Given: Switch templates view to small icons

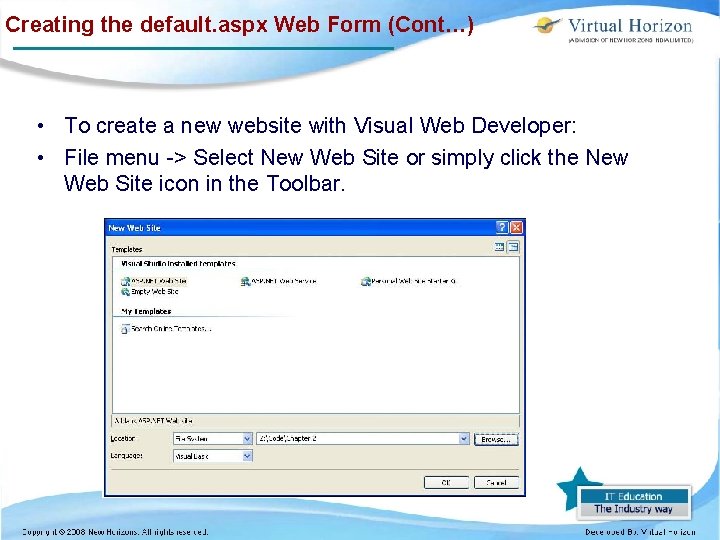Looking at the screenshot, I should [x=513, y=247].
